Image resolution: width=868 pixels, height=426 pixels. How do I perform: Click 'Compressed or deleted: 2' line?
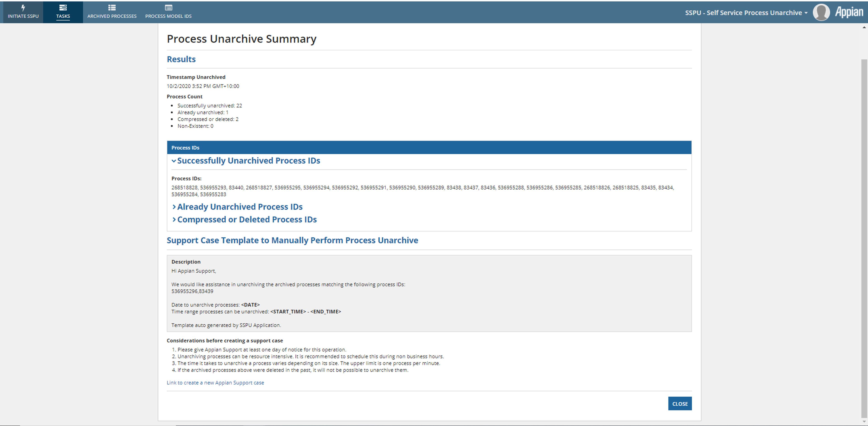click(x=208, y=119)
